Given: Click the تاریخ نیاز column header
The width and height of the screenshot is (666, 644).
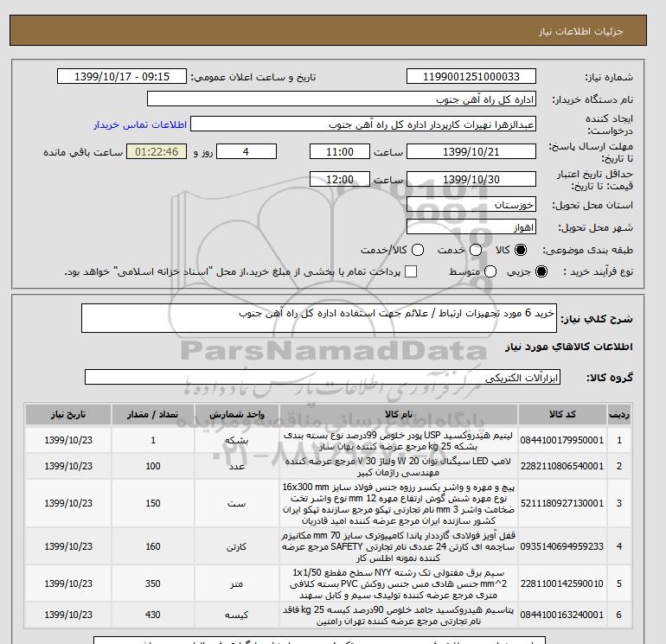Looking at the screenshot, I should click(68, 414).
